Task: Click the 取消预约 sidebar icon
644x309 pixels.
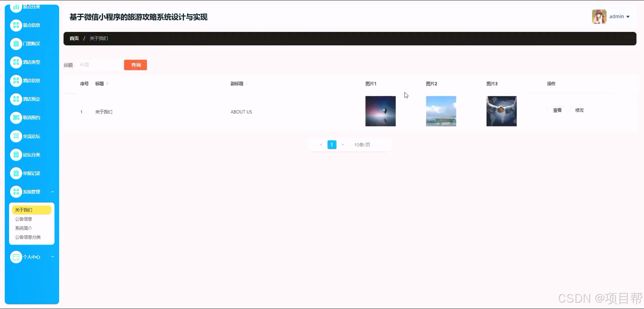Action: pos(16,117)
